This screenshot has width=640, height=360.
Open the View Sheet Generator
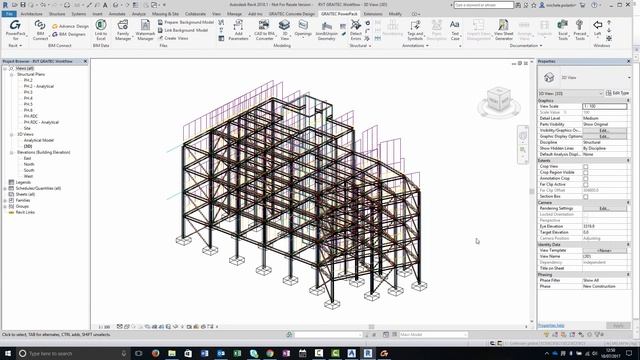tap(504, 30)
